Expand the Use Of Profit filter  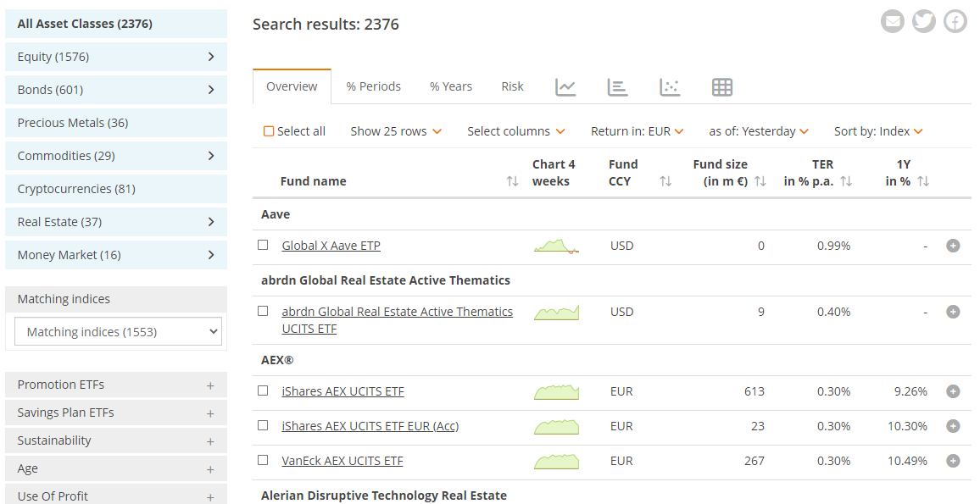(x=116, y=496)
